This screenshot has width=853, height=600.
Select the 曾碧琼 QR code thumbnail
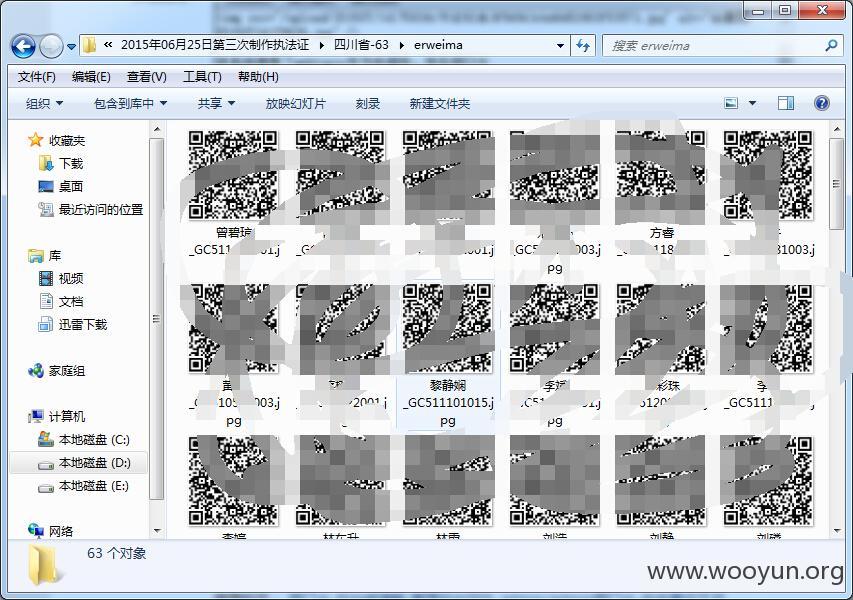233,175
